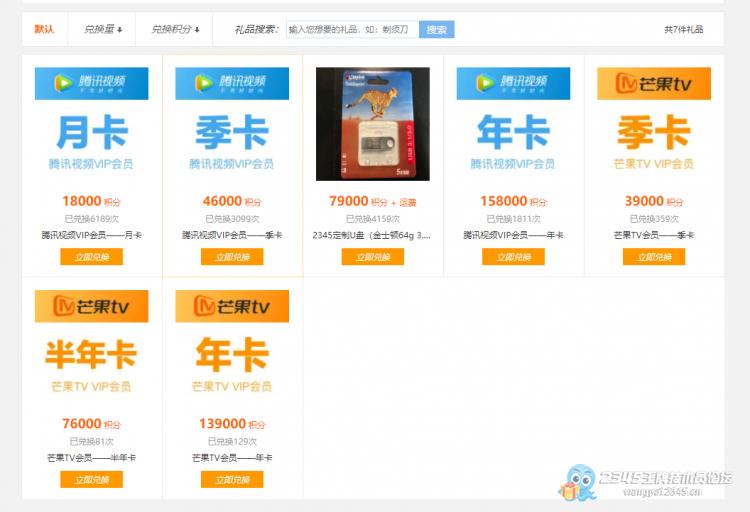Viewport: 750px width, 512px height.
Task: Open the 腾讯视频 月卡 thumbnail
Action: [x=91, y=124]
